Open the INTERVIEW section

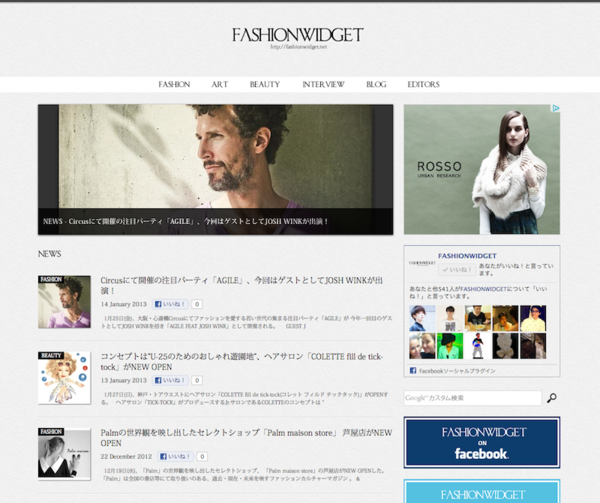[x=323, y=84]
